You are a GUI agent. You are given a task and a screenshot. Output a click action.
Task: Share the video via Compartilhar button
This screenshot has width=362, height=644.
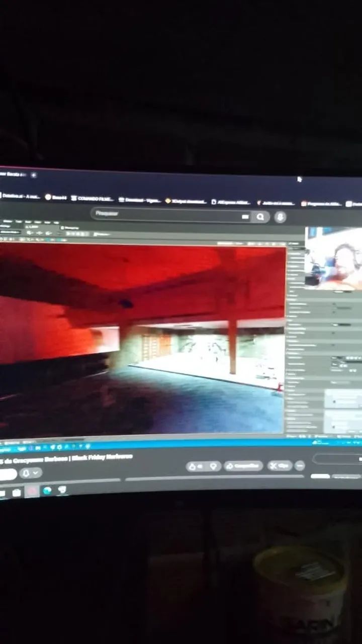pyautogui.click(x=243, y=466)
